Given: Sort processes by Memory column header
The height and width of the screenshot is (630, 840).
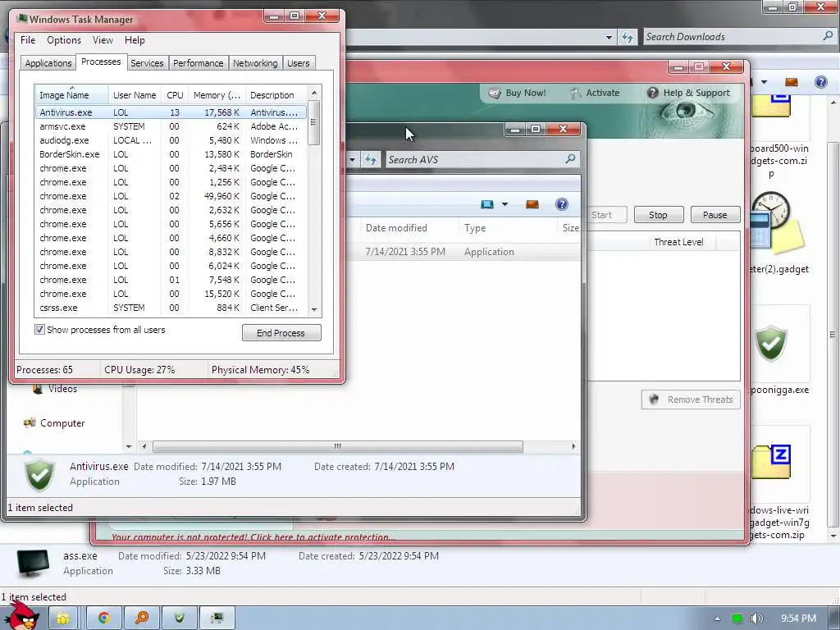Looking at the screenshot, I should (x=217, y=95).
